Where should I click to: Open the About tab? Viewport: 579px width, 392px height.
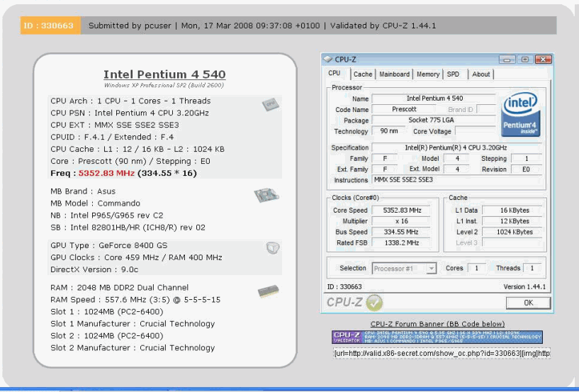[x=480, y=74]
